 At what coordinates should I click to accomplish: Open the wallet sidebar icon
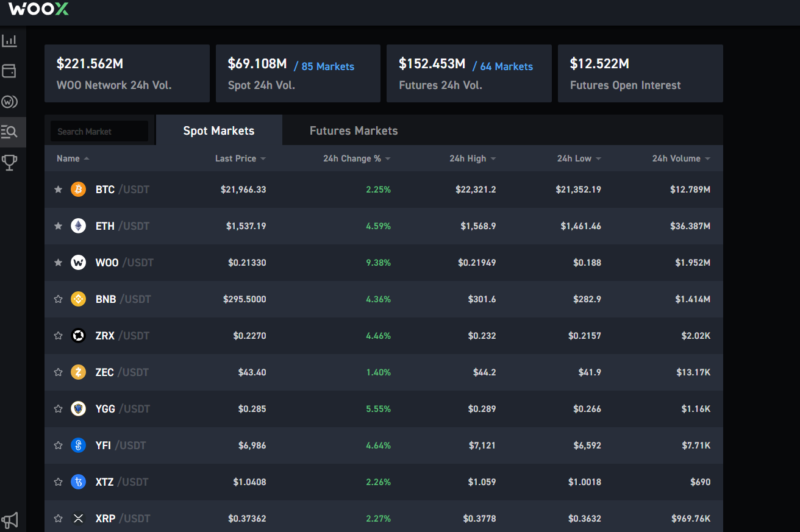(9, 71)
